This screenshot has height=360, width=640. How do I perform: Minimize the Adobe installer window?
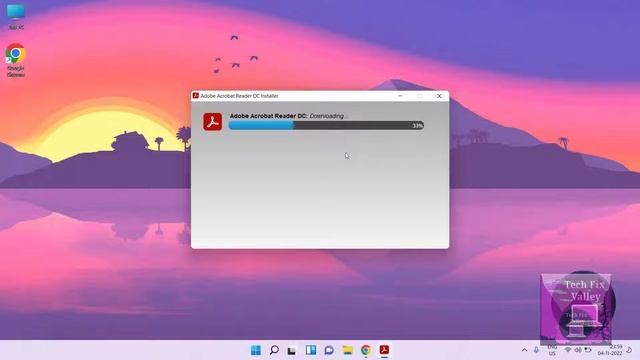pos(400,96)
